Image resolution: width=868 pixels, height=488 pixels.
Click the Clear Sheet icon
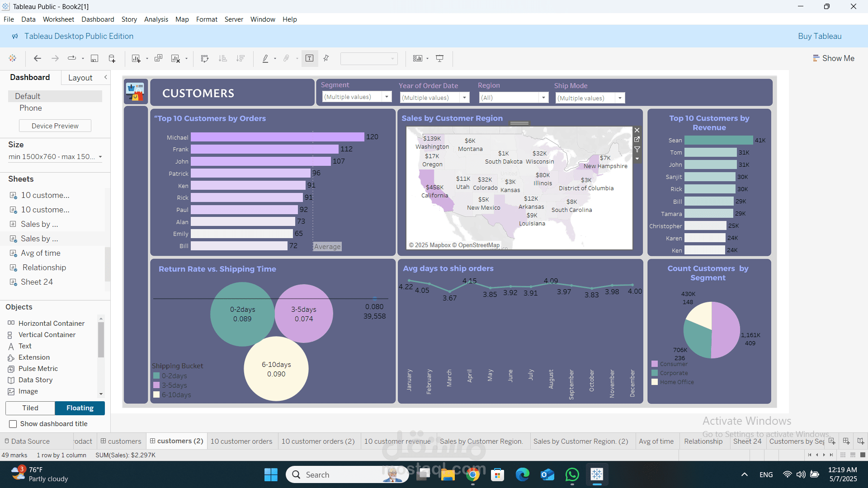175,58
